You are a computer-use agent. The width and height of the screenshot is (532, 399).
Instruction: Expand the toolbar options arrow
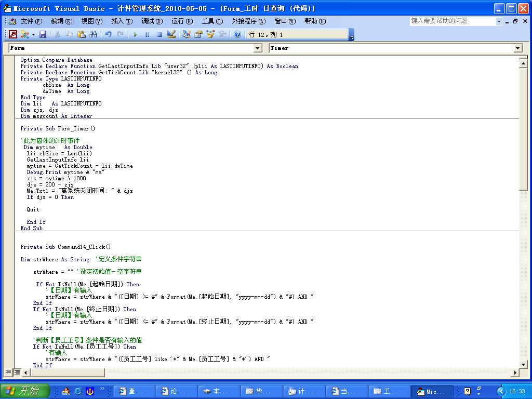tap(352, 35)
